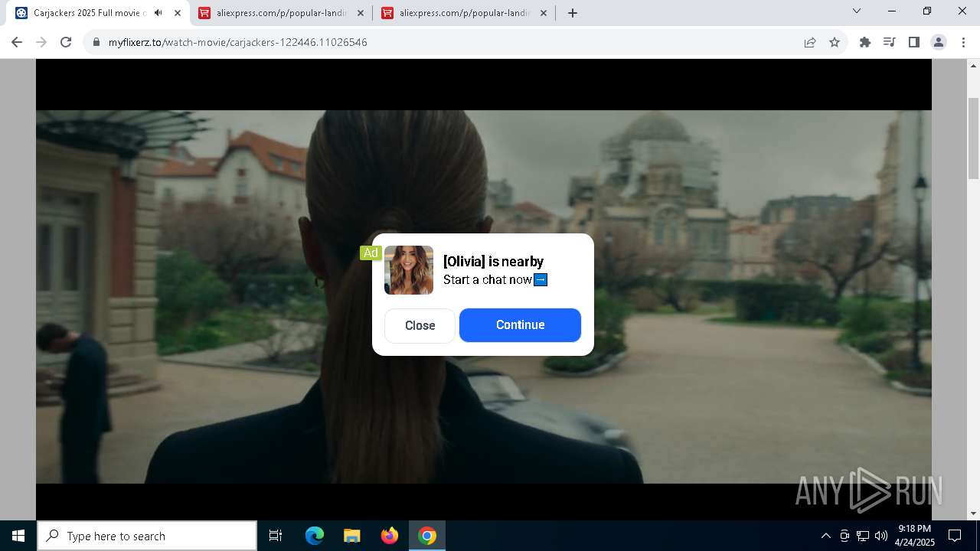Open Task View on the taskbar
980x551 pixels.
coord(276,536)
